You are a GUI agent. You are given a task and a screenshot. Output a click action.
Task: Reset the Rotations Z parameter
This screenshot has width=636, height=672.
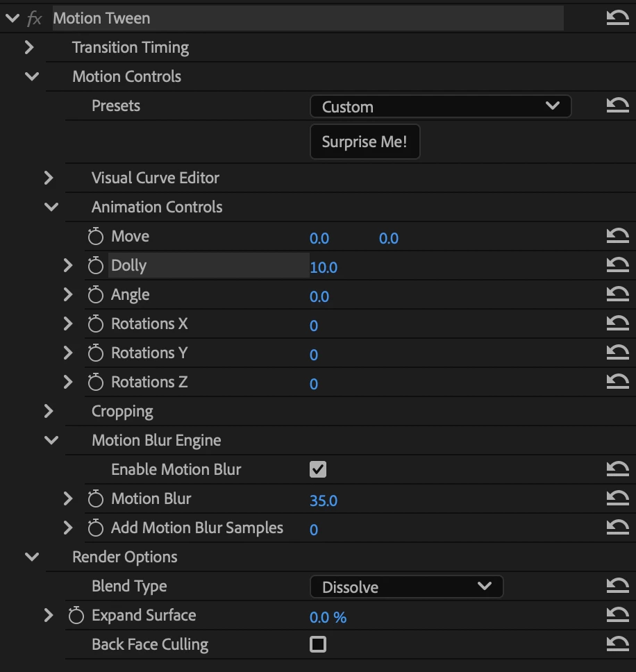coord(617,381)
